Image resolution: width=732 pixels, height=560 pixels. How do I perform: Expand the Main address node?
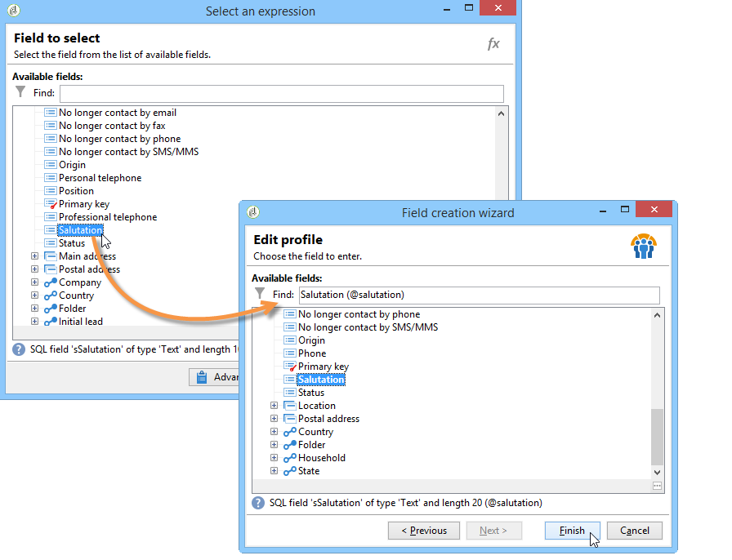pyautogui.click(x=34, y=256)
